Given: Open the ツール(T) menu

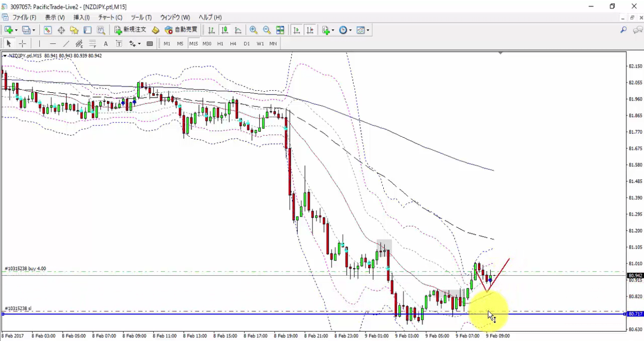Looking at the screenshot, I should click(141, 17).
